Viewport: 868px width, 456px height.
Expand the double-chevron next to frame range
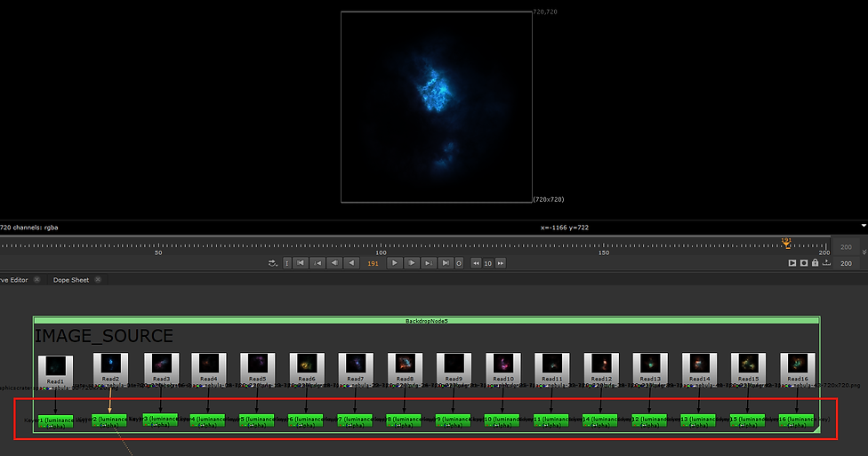[x=864, y=252]
